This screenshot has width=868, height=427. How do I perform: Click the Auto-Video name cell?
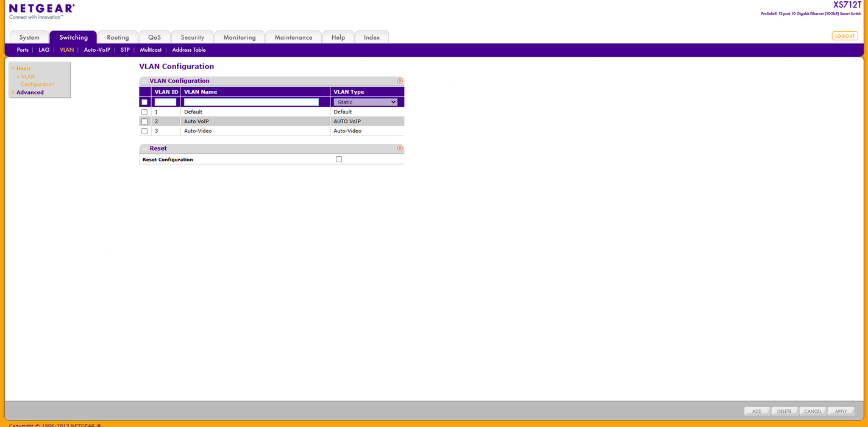(x=255, y=131)
